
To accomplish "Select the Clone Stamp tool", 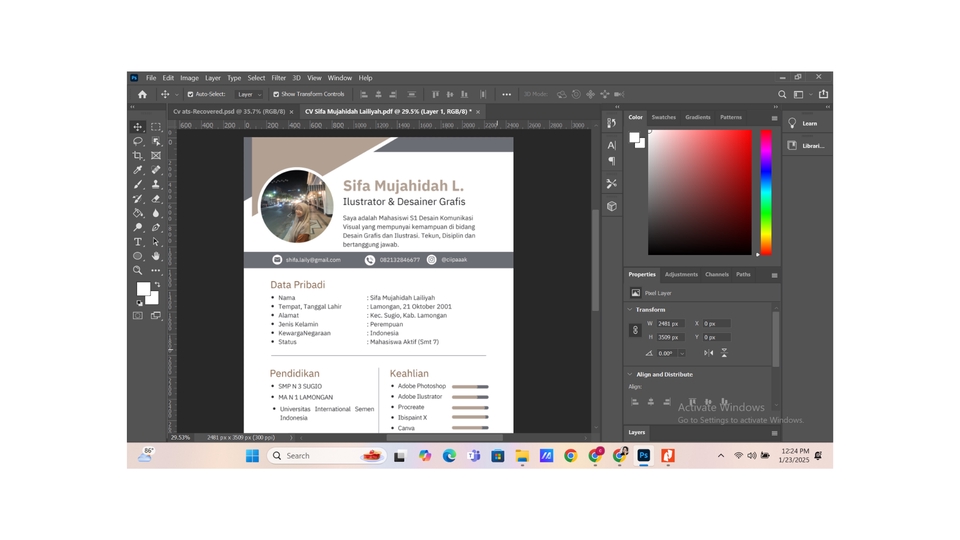I will pos(156,184).
